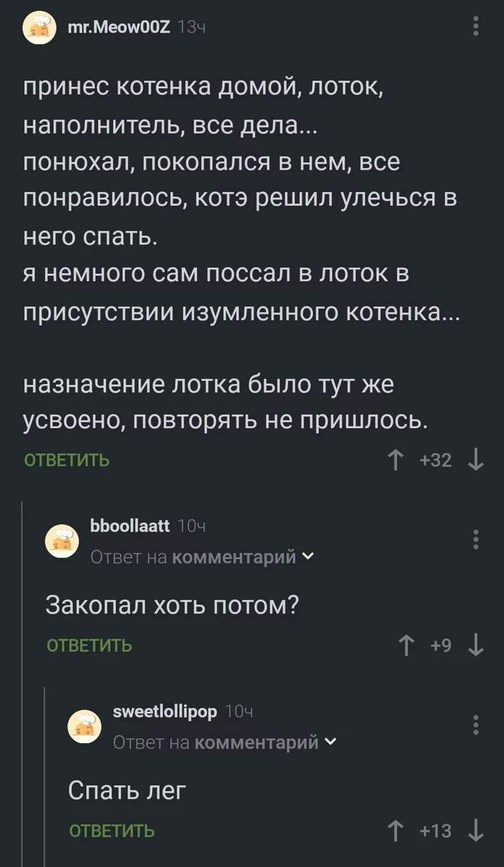
Task: Downvote bboollaatt's comment
Action: pos(476,644)
